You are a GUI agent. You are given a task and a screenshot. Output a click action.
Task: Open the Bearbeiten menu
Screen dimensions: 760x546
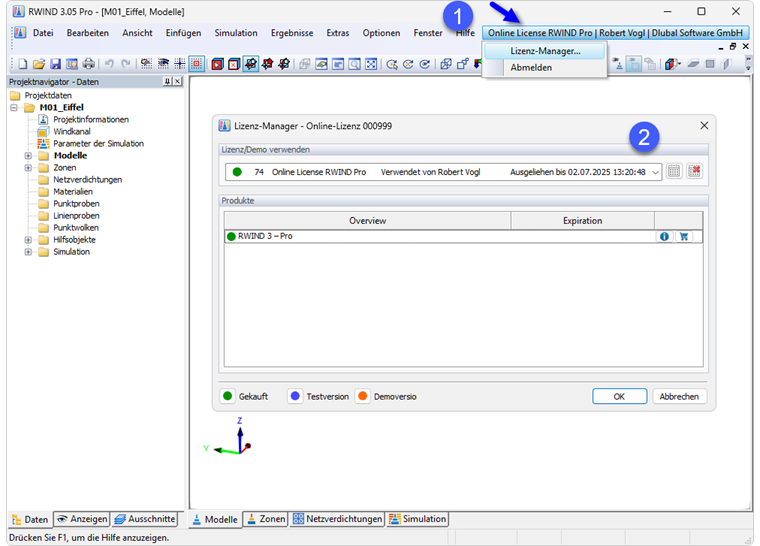pyautogui.click(x=88, y=32)
